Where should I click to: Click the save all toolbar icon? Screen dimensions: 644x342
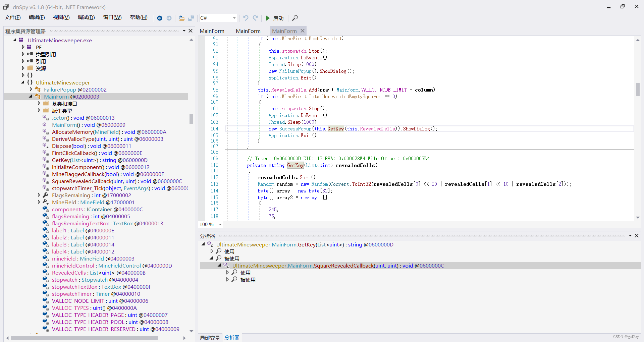(x=191, y=18)
